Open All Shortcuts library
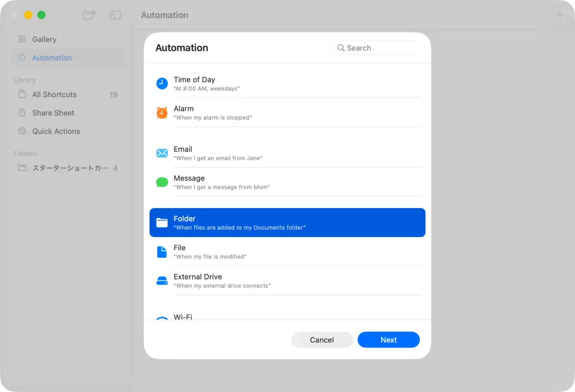The height and width of the screenshot is (392, 575). [54, 95]
